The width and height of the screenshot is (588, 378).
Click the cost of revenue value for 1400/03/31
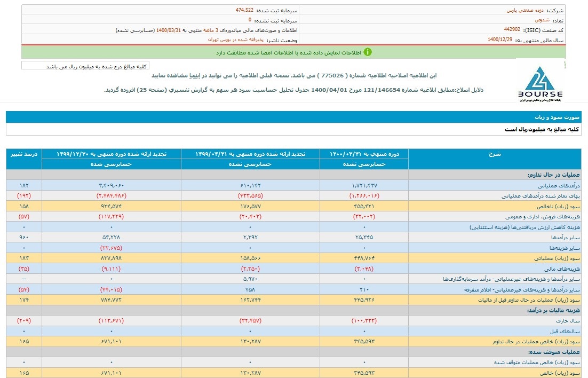(364, 196)
